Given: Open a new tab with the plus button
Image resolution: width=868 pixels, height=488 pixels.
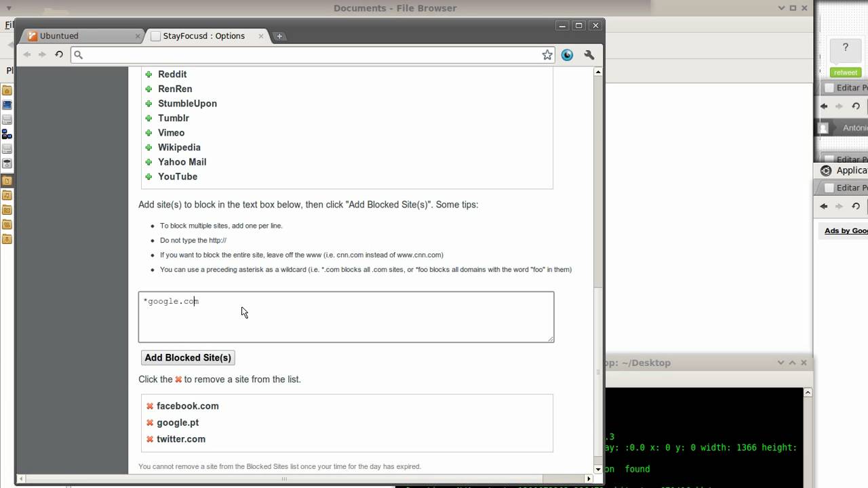Looking at the screenshot, I should pyautogui.click(x=279, y=36).
